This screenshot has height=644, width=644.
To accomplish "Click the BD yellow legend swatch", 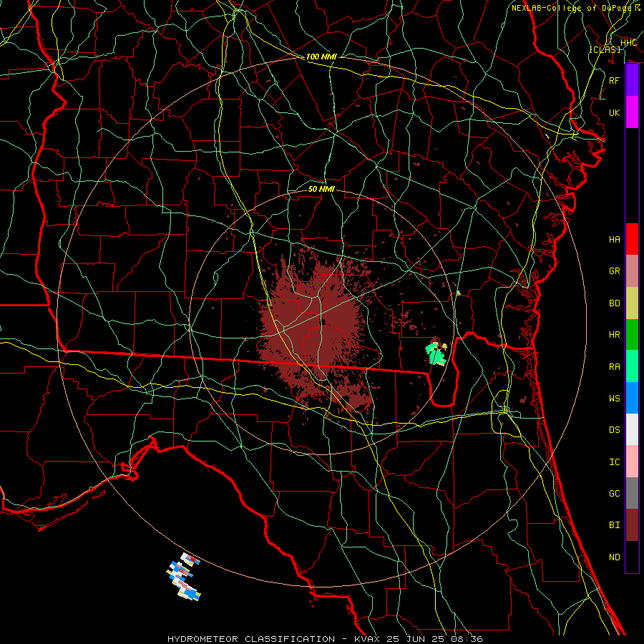I will [632, 303].
